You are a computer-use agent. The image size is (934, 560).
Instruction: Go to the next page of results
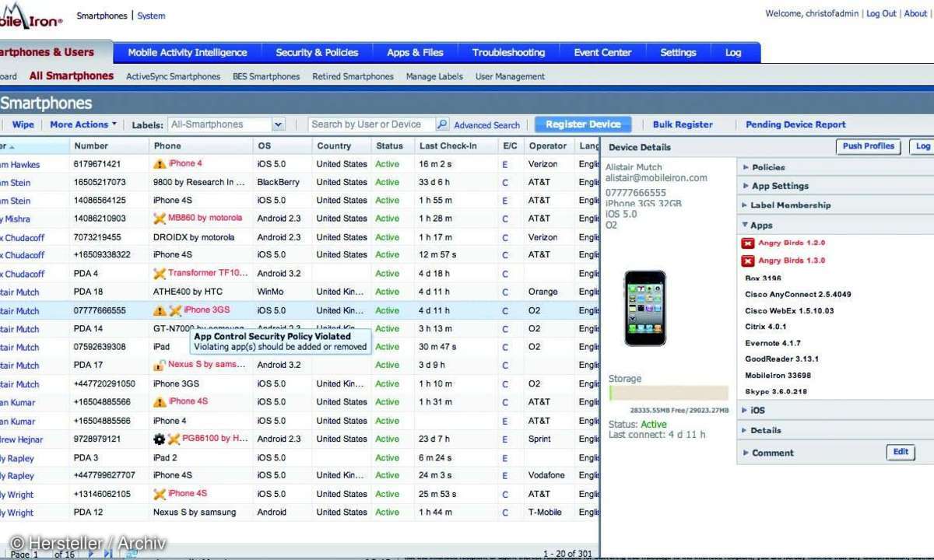[92, 554]
